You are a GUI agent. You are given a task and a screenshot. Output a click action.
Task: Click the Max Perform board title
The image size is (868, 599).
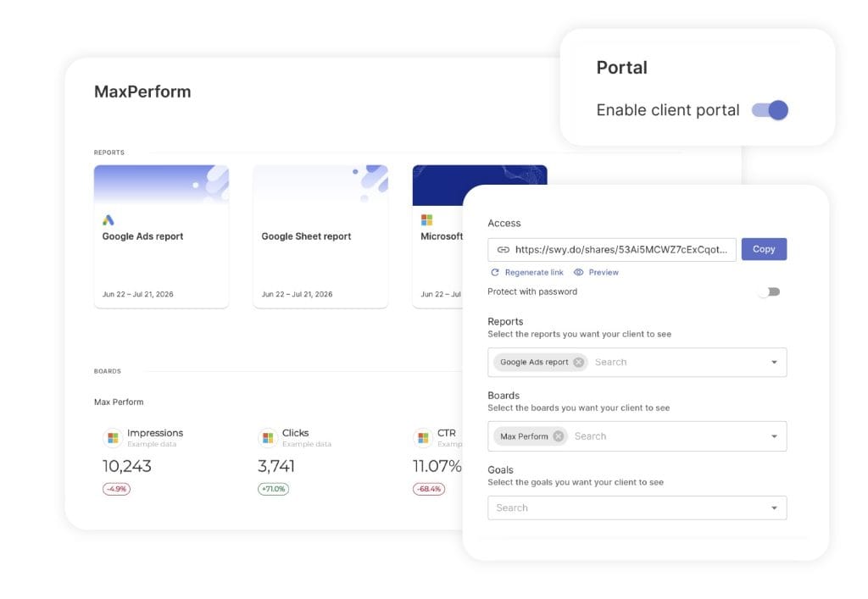point(119,402)
